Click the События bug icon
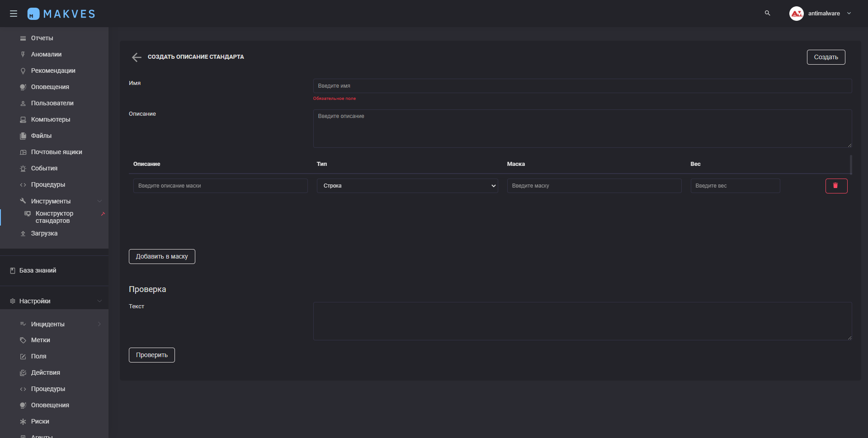This screenshot has height=438, width=868. 23,169
